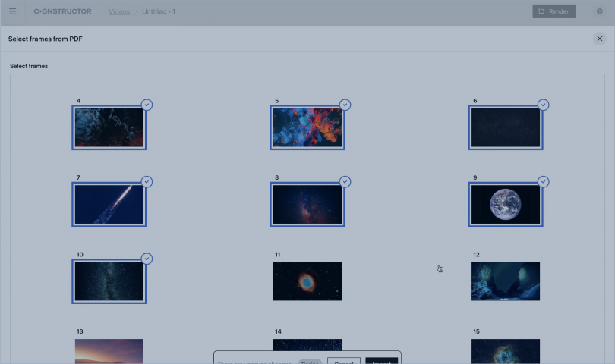Viewport: 615px width, 364px height.
Task: Select frame 9 Earth thumbnail
Action: 506,204
